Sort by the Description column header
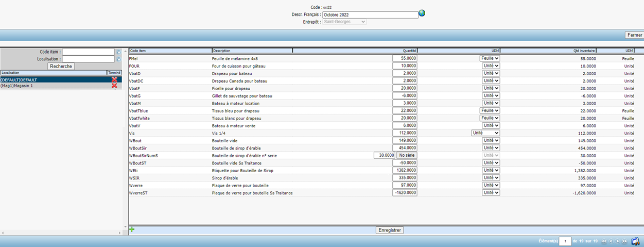The height and width of the screenshot is (247, 644). click(252, 51)
